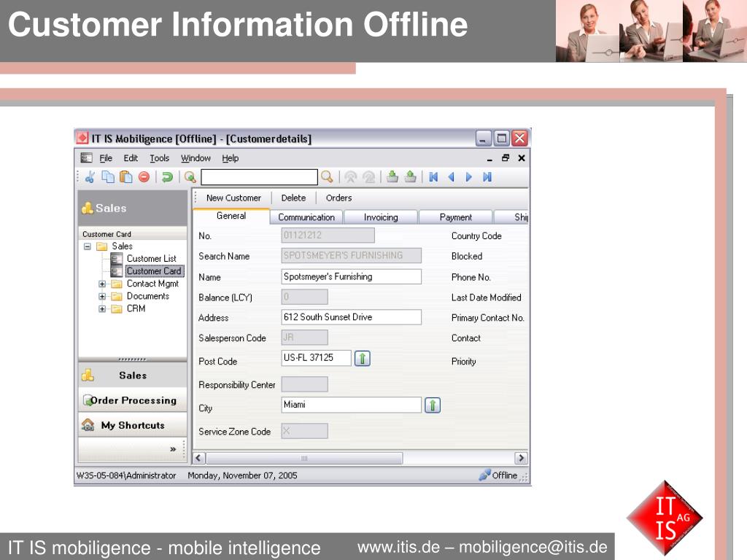Click the Paste clipboard toolbar icon
This screenshot has width=747, height=560.
[125, 176]
